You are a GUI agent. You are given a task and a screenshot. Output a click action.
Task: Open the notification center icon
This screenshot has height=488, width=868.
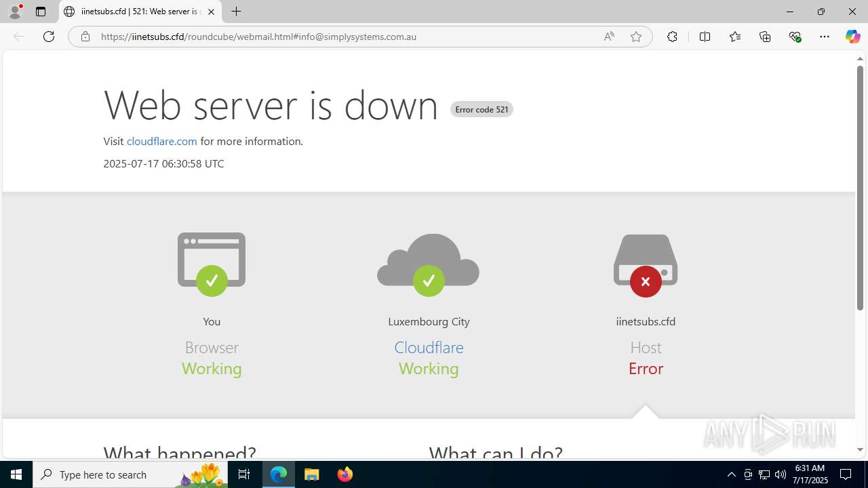[x=846, y=474]
